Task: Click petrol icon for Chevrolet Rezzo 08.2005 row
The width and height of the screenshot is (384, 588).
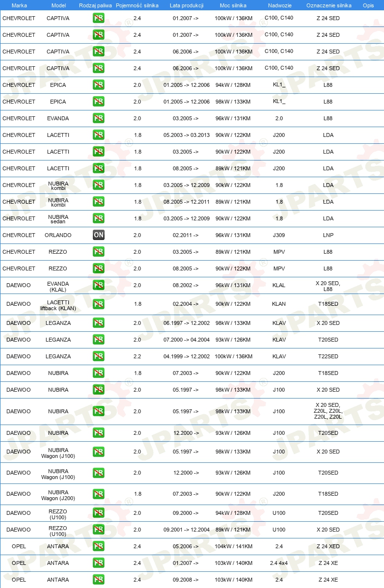Action: (99, 268)
